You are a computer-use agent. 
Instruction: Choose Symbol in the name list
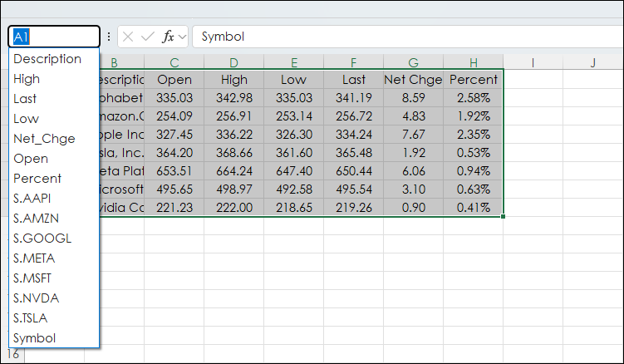pos(54,338)
